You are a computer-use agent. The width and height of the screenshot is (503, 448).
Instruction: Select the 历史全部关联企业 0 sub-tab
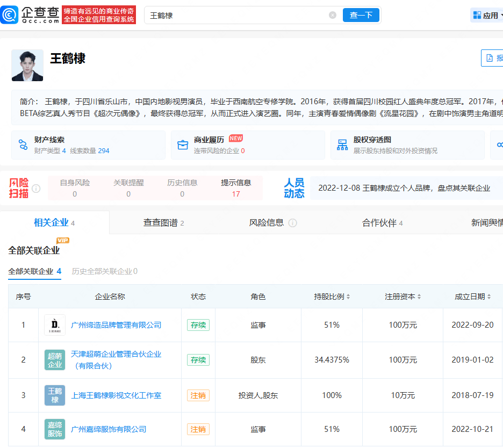pyautogui.click(x=105, y=271)
